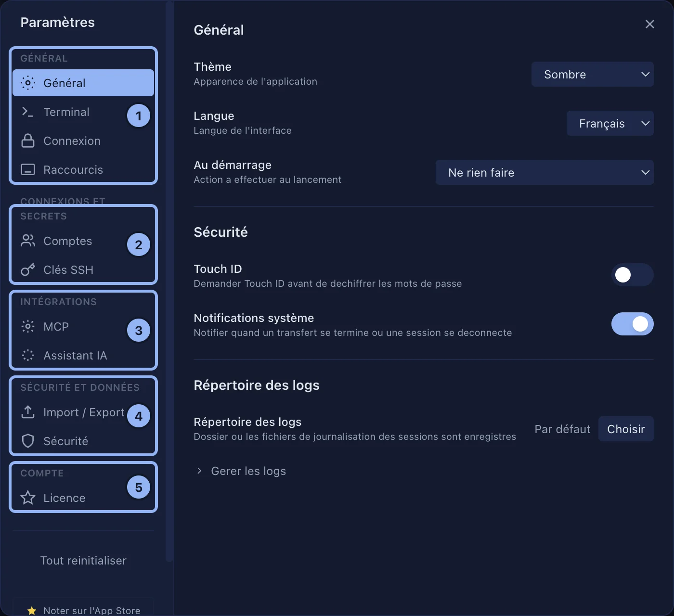Click the Clés SSH key icon
The width and height of the screenshot is (674, 616).
(28, 270)
